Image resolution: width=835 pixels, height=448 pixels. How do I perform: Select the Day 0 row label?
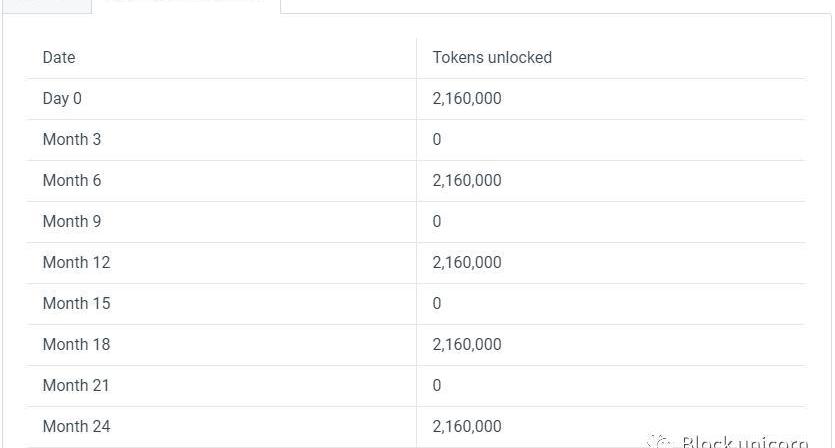click(x=62, y=99)
